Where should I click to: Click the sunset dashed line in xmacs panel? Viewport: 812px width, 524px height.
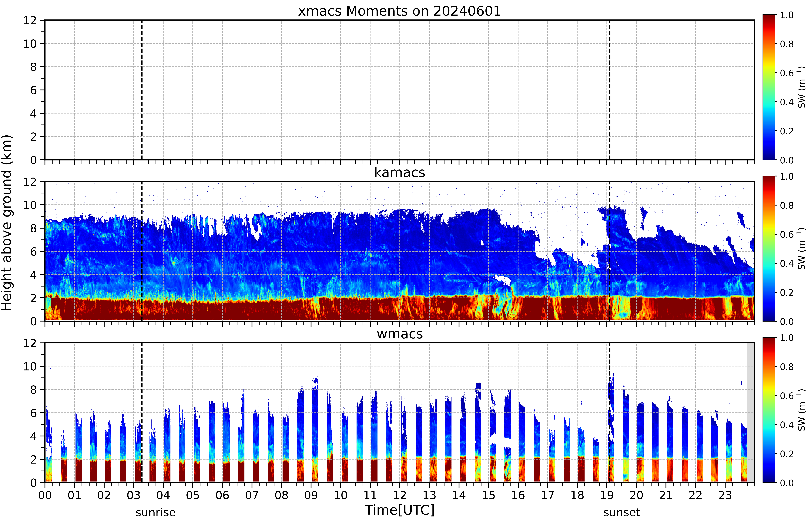[610, 90]
